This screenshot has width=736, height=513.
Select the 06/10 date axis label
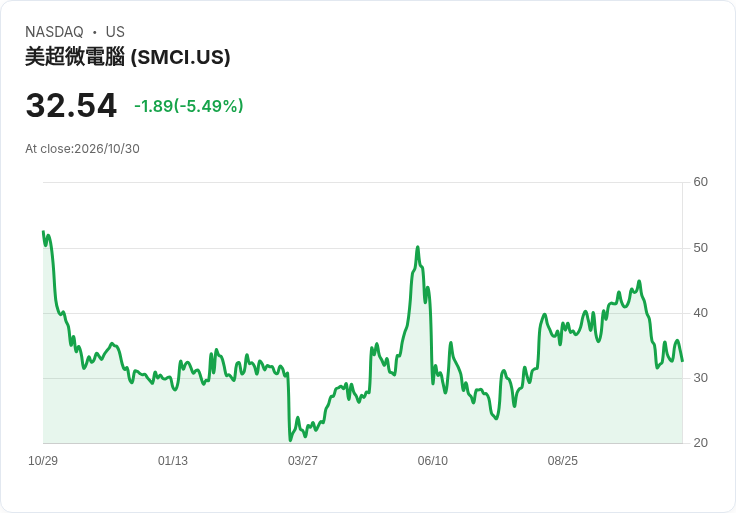point(433,461)
